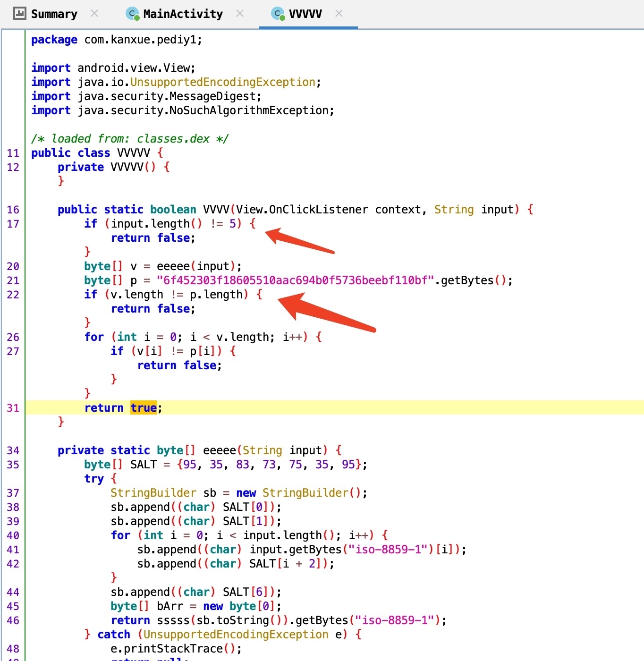Click line number 31 in the gutter
The image size is (644, 661).
pos(13,408)
